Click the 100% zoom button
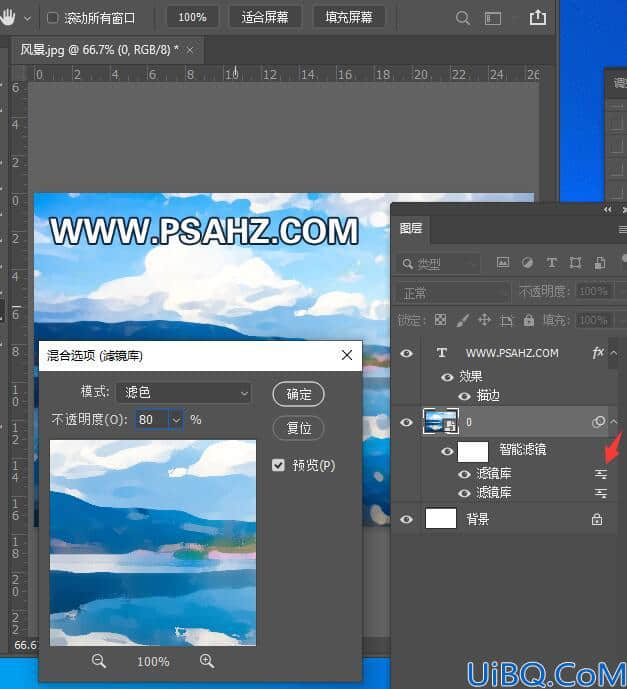The height and width of the screenshot is (689, 627). [192, 18]
